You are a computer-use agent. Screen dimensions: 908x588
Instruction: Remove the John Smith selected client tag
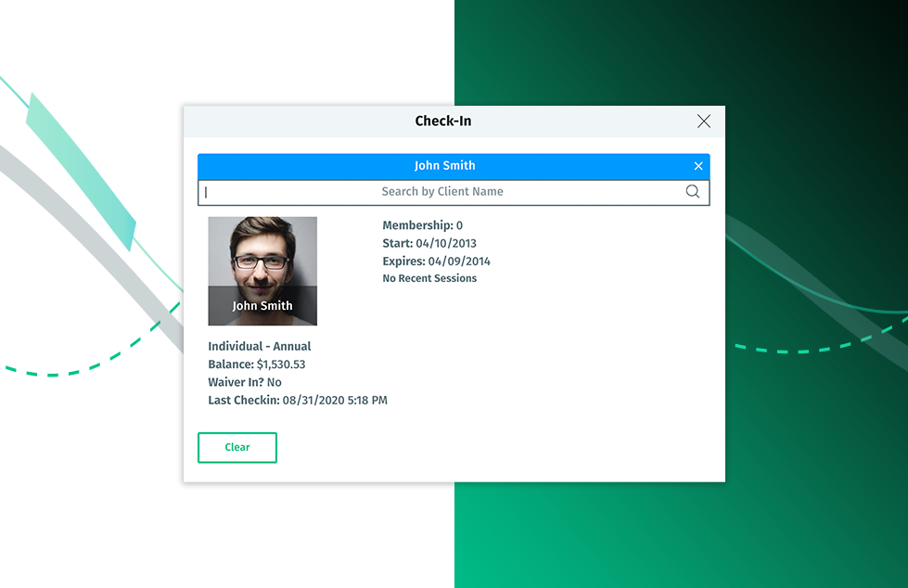698,166
